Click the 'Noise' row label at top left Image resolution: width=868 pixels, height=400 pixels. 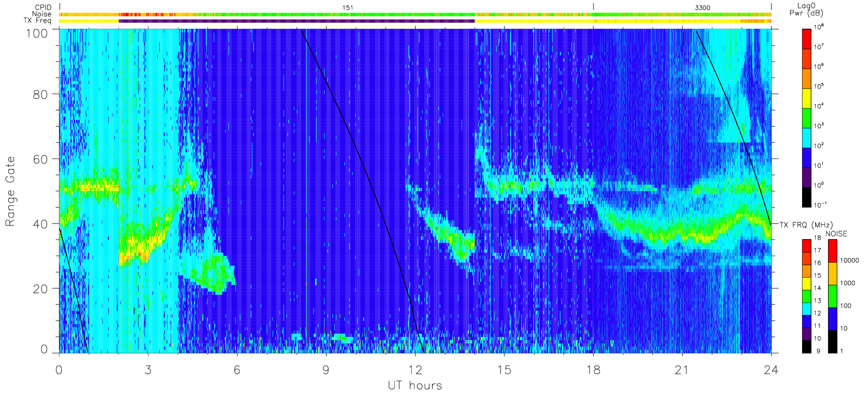tap(41, 14)
